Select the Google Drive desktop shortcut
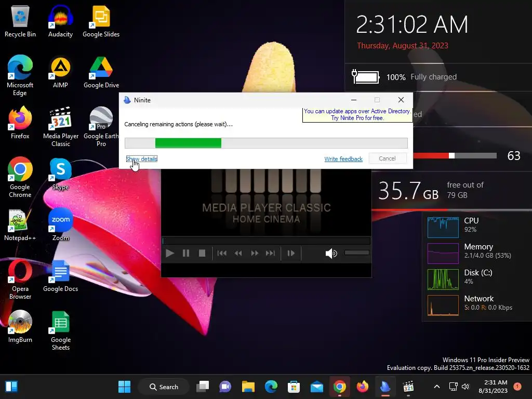The width and height of the screenshot is (532, 399). point(101,72)
